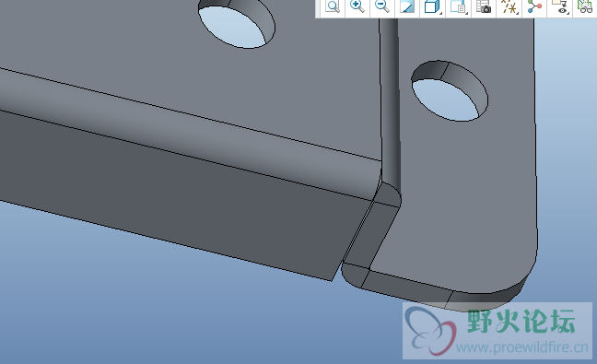The image size is (597, 364).
Task: Click the glasses icon at toolbar end
Action: tap(586, 6)
